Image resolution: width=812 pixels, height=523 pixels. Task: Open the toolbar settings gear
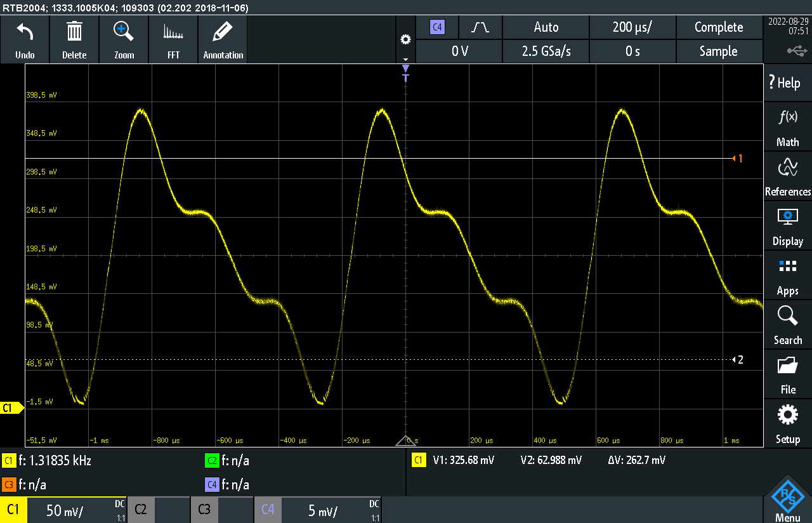tap(405, 39)
